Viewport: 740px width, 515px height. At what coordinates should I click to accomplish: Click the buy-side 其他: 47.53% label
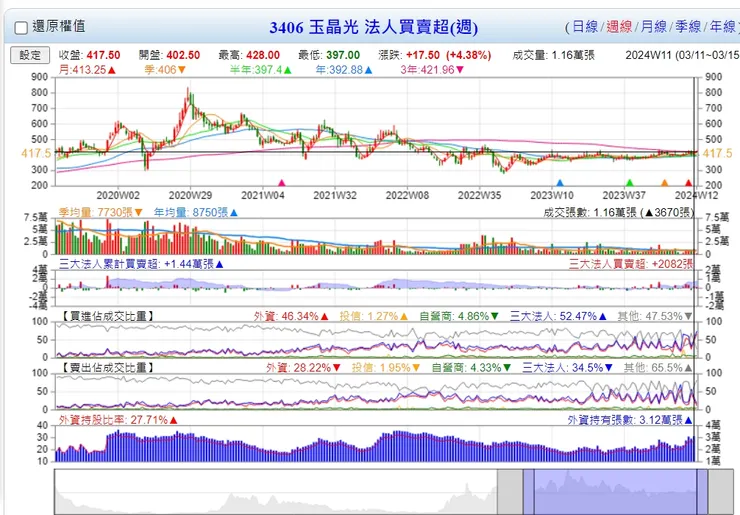[655, 316]
